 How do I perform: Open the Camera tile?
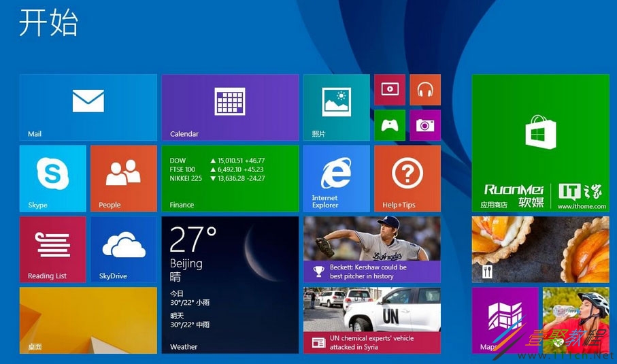[x=425, y=125]
